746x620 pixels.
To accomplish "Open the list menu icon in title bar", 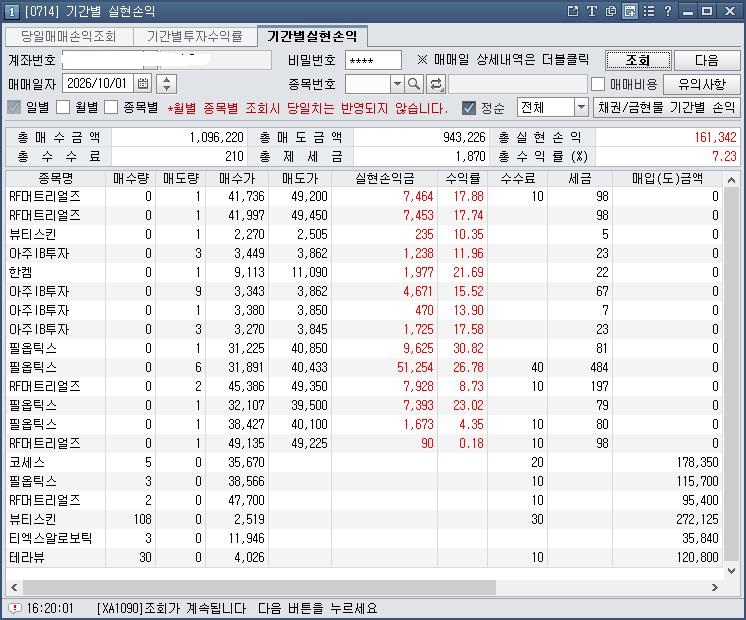I will [x=648, y=11].
